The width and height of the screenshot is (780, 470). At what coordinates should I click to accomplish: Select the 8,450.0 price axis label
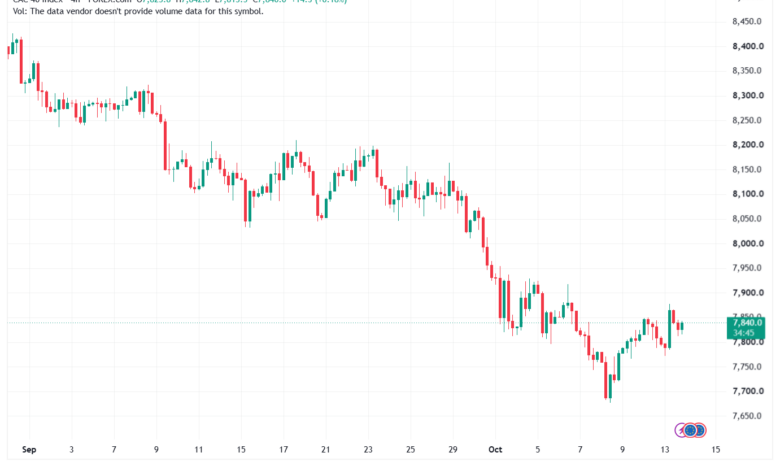pos(747,21)
